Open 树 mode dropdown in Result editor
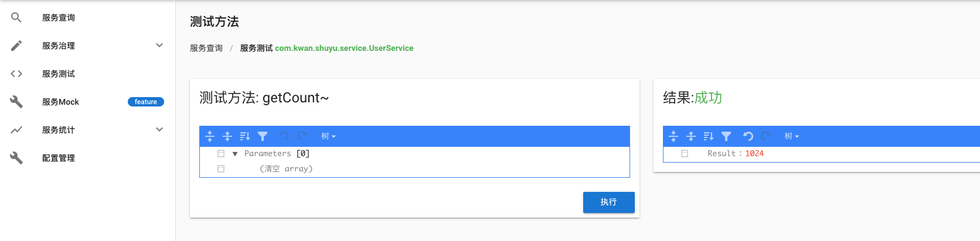Image resolution: width=980 pixels, height=241 pixels. coord(792,136)
